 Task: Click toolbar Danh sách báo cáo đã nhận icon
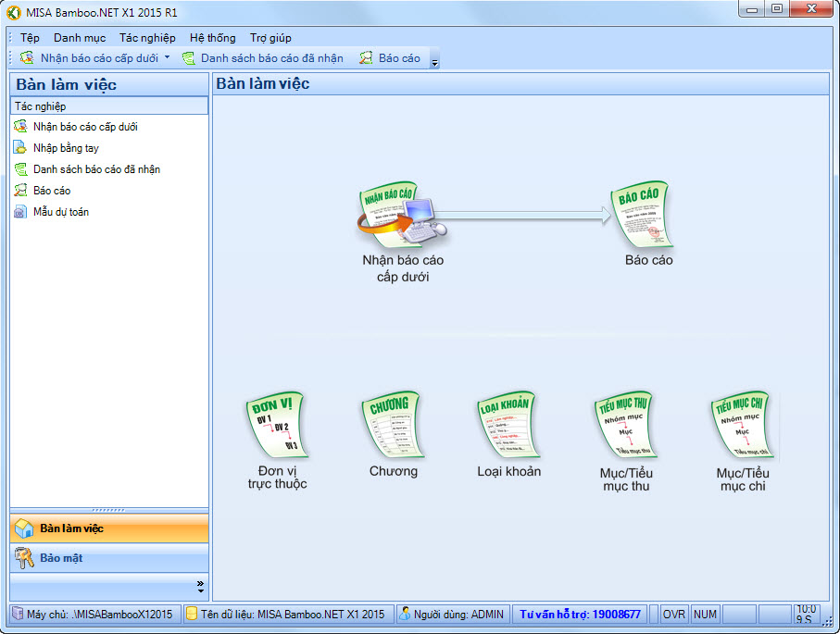click(x=189, y=57)
